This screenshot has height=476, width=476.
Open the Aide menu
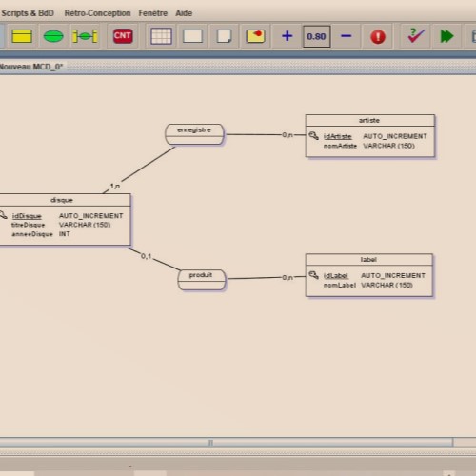tap(184, 13)
